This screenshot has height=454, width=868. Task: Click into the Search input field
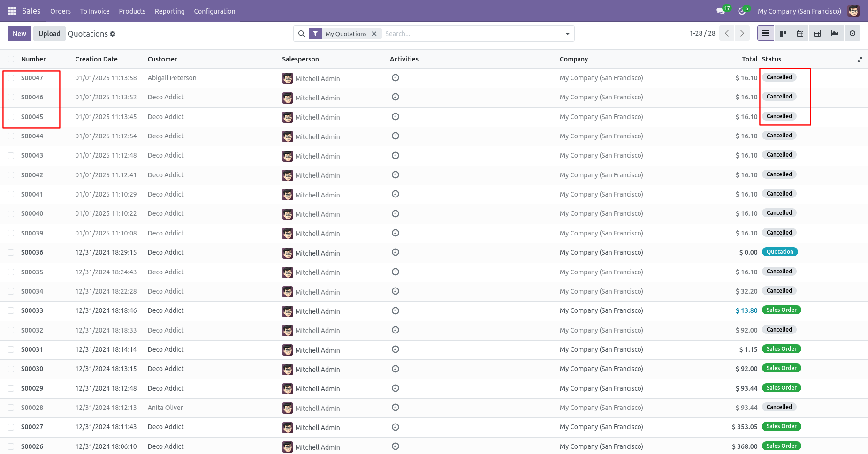coord(471,34)
